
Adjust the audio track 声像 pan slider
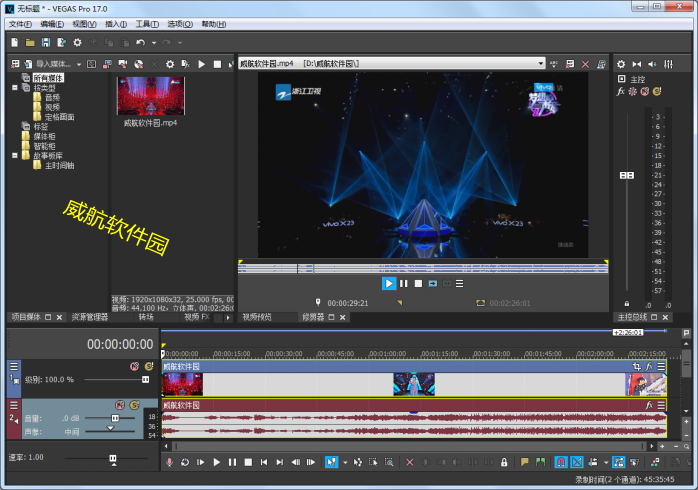110,429
